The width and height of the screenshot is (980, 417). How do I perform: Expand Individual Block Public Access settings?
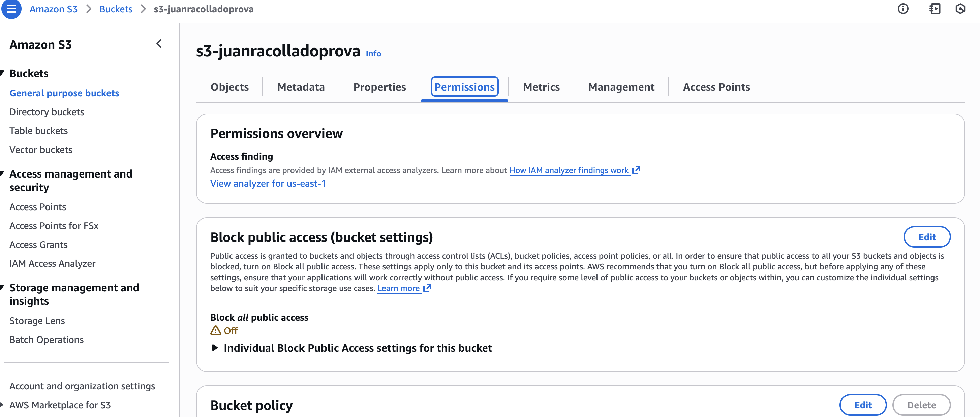pos(215,348)
